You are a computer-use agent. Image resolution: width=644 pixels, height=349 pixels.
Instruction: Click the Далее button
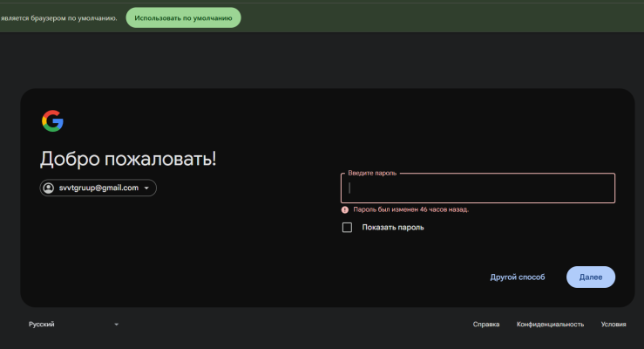pyautogui.click(x=591, y=277)
